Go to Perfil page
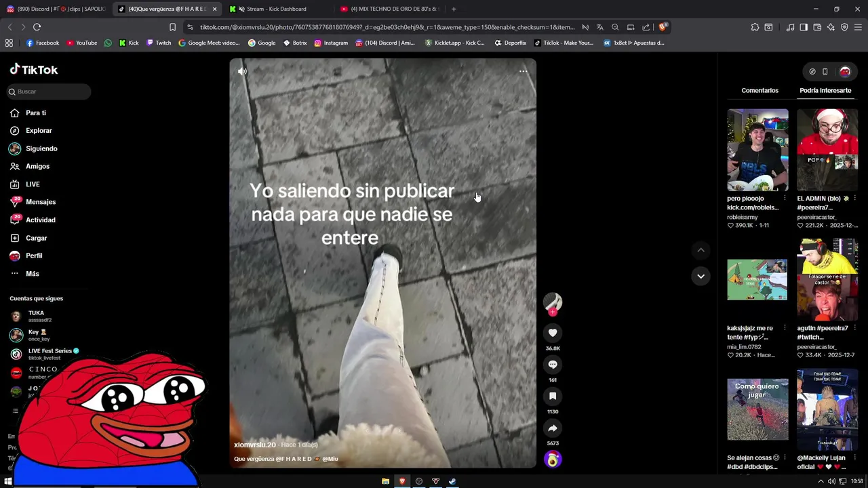Image resolution: width=868 pixels, height=488 pixels. point(26,256)
